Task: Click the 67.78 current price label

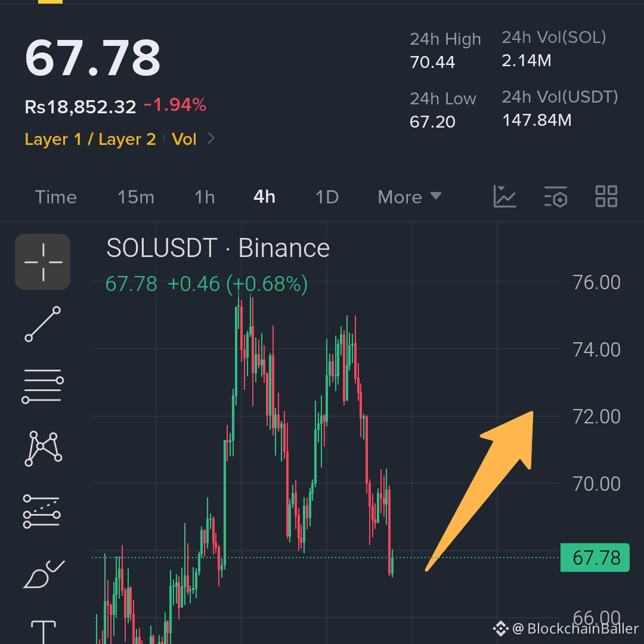Action: coord(595,558)
